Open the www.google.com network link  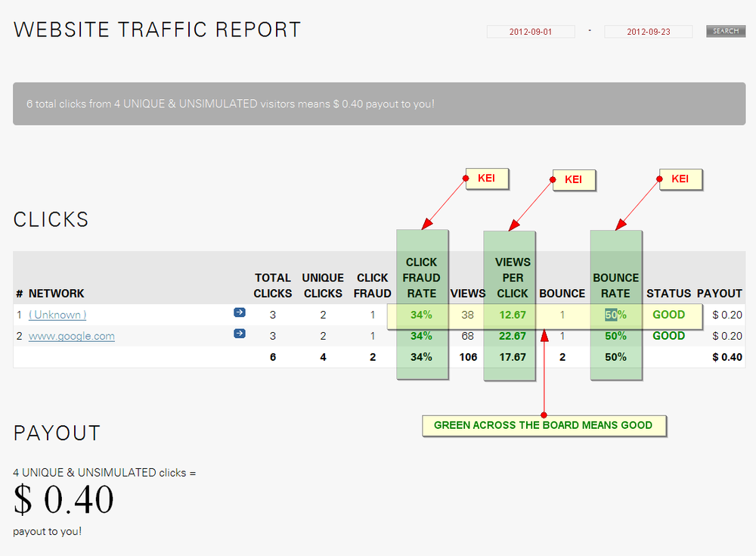coord(72,336)
